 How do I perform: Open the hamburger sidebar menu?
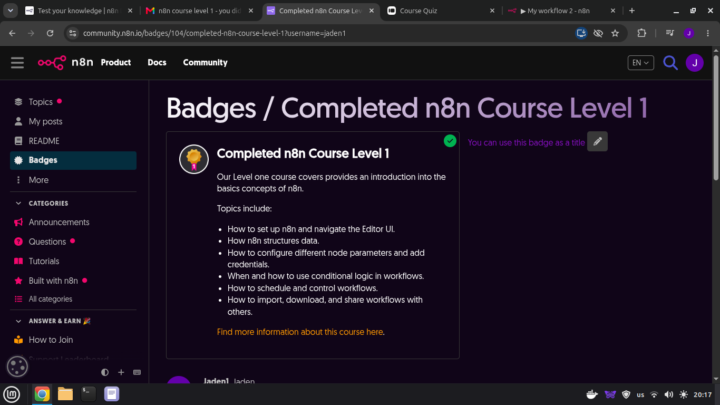(x=17, y=62)
